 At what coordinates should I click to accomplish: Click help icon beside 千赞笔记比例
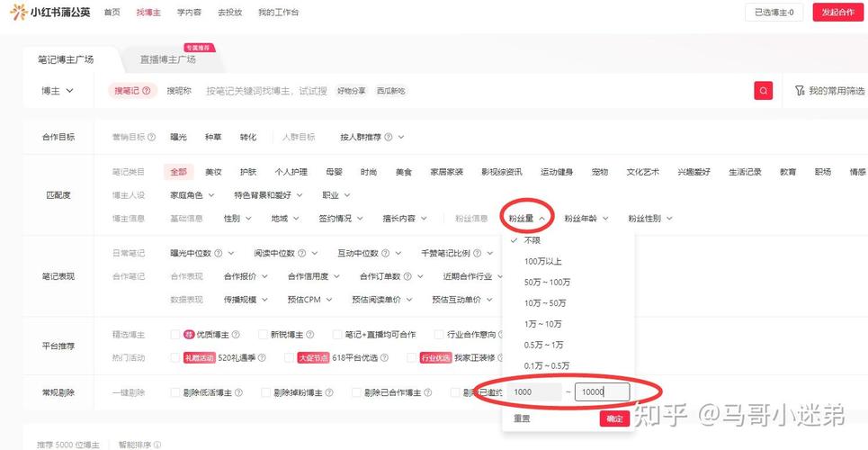click(x=478, y=253)
